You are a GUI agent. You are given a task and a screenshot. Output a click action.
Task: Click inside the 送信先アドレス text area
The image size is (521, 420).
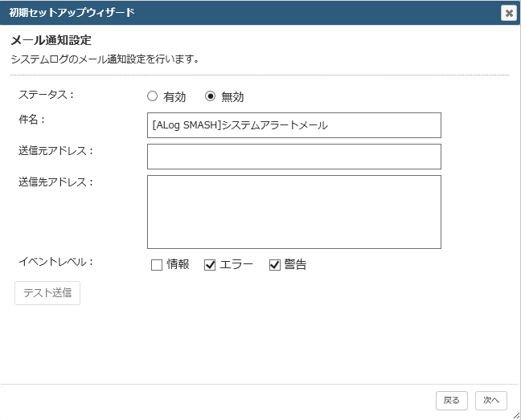294,212
